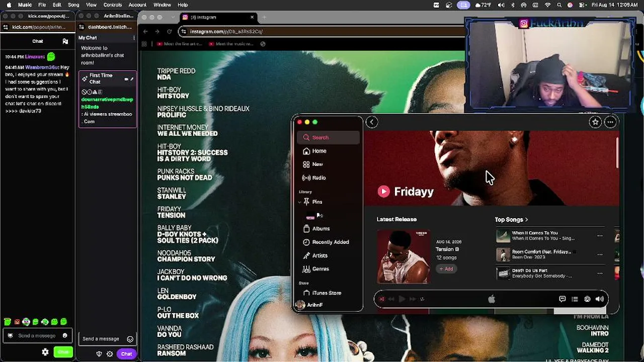
Task: Open Kick chat settings gear
Action: 45,352
